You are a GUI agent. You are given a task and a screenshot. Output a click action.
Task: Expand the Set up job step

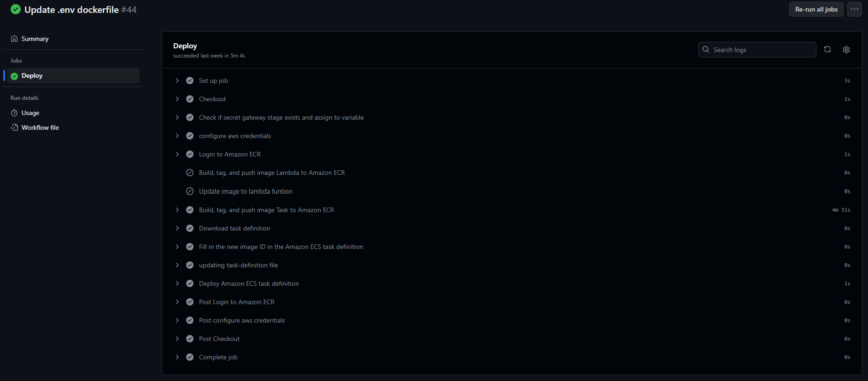click(x=177, y=81)
